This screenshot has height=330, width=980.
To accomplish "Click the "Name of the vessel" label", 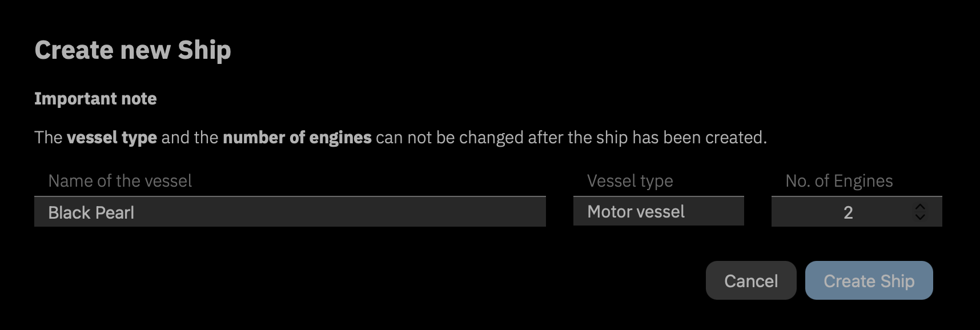I will click(x=120, y=181).
